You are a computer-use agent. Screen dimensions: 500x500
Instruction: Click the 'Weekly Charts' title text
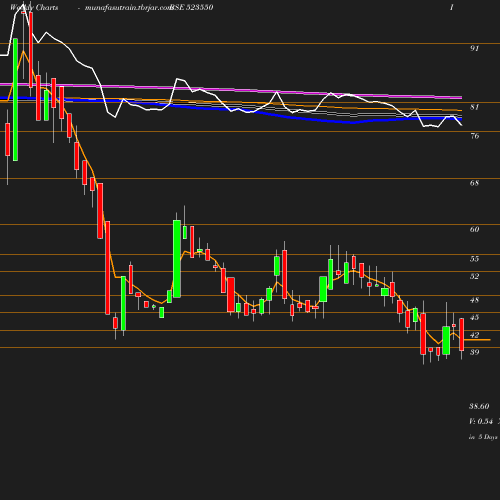tap(34, 7)
